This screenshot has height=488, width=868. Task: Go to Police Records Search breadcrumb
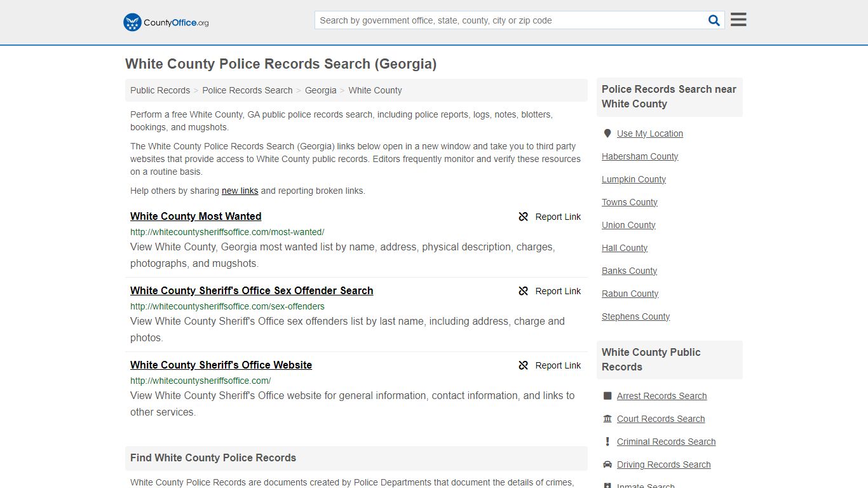[247, 90]
